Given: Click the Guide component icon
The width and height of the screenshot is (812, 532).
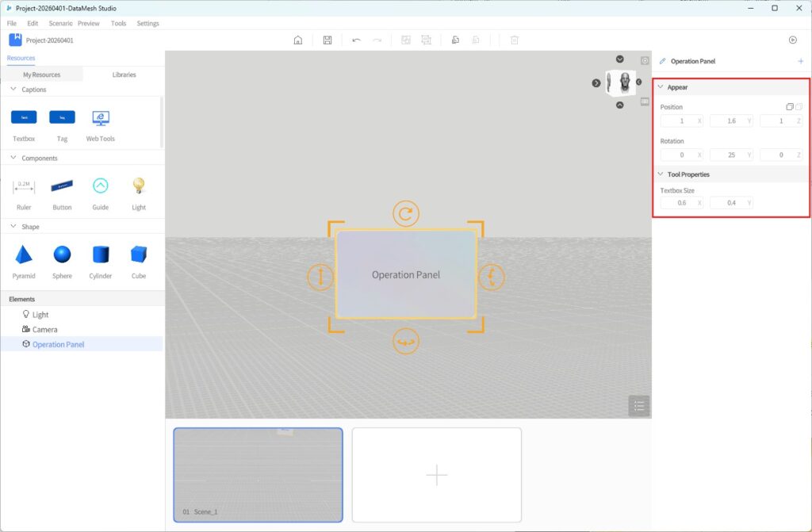Looking at the screenshot, I should (x=100, y=186).
